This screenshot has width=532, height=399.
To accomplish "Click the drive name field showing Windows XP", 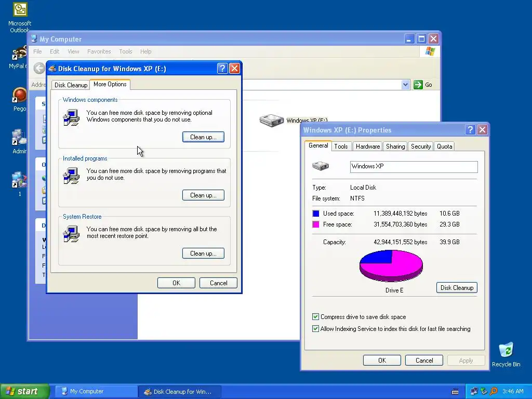I will click(414, 167).
